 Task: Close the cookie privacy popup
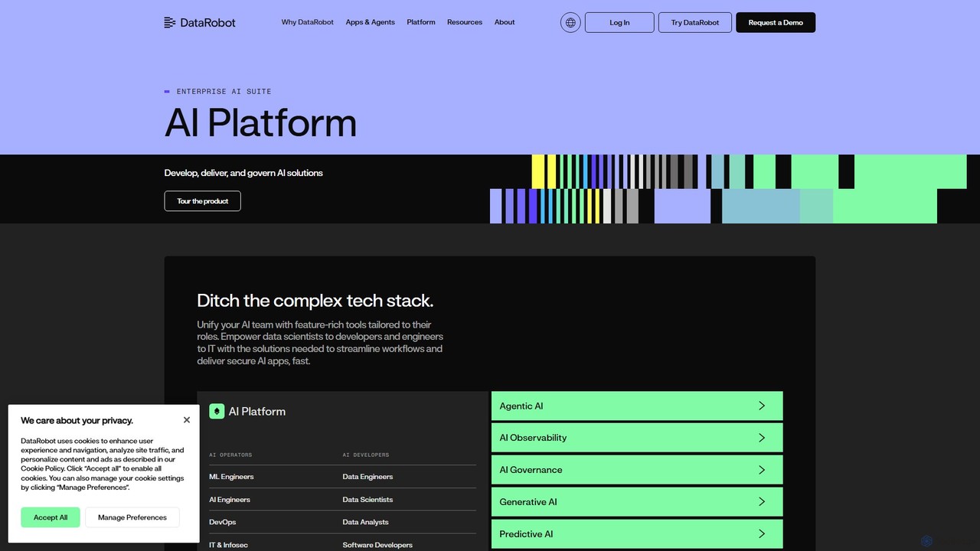coord(187,419)
